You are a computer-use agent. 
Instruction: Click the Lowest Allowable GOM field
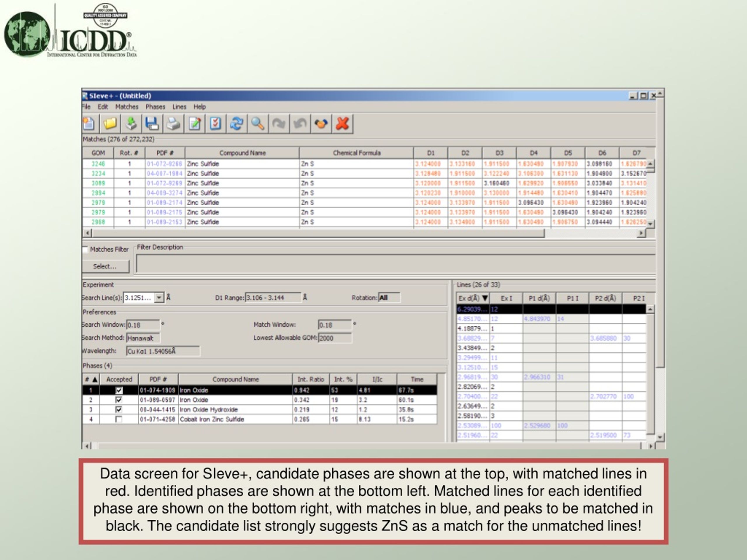335,338
